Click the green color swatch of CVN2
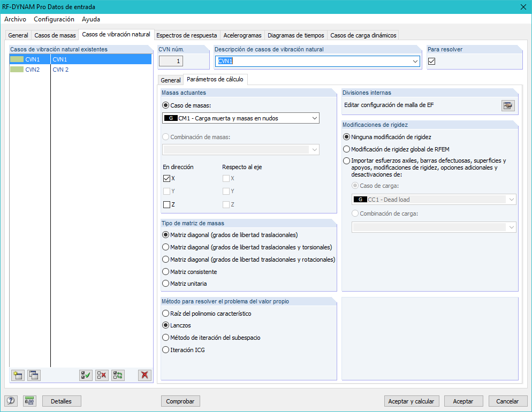Image resolution: width=532 pixels, height=412 pixels. (x=17, y=70)
